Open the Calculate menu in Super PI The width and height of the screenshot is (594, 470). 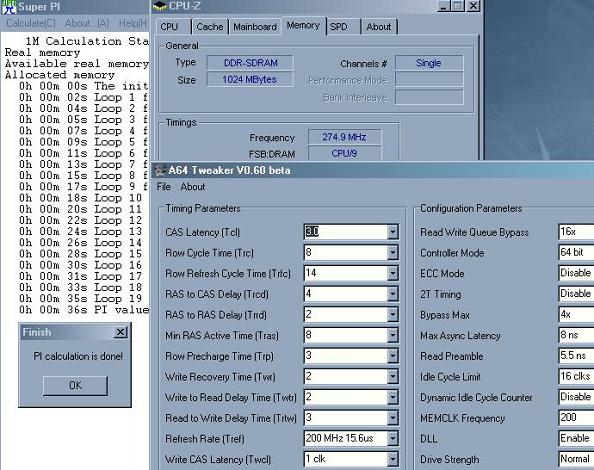point(31,23)
